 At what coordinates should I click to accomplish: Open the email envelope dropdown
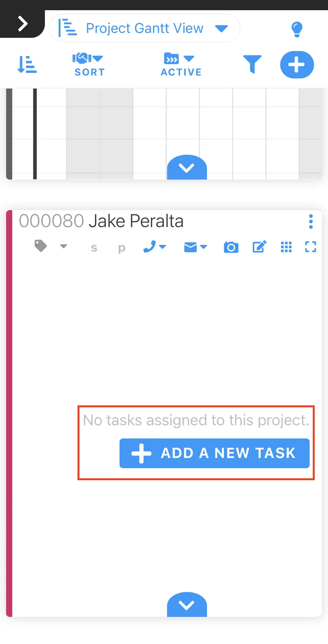(195, 247)
